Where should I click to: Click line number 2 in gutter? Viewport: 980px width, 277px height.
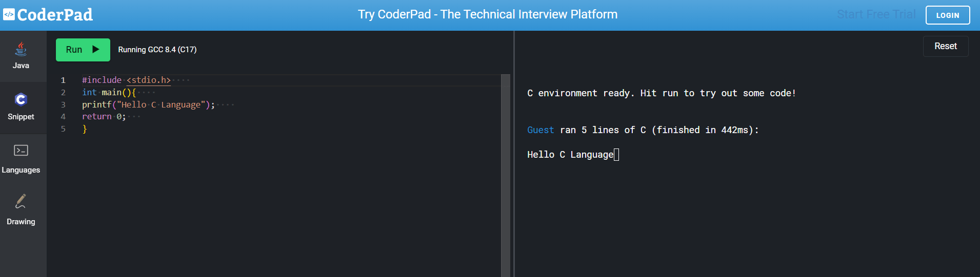63,93
